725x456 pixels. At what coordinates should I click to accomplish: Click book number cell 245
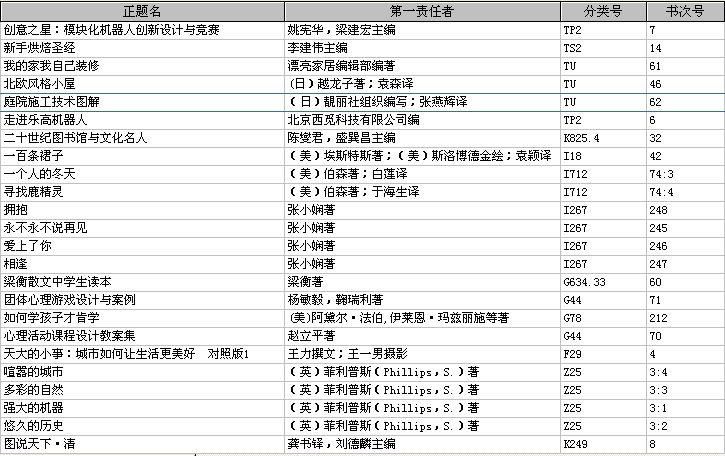tap(685, 228)
